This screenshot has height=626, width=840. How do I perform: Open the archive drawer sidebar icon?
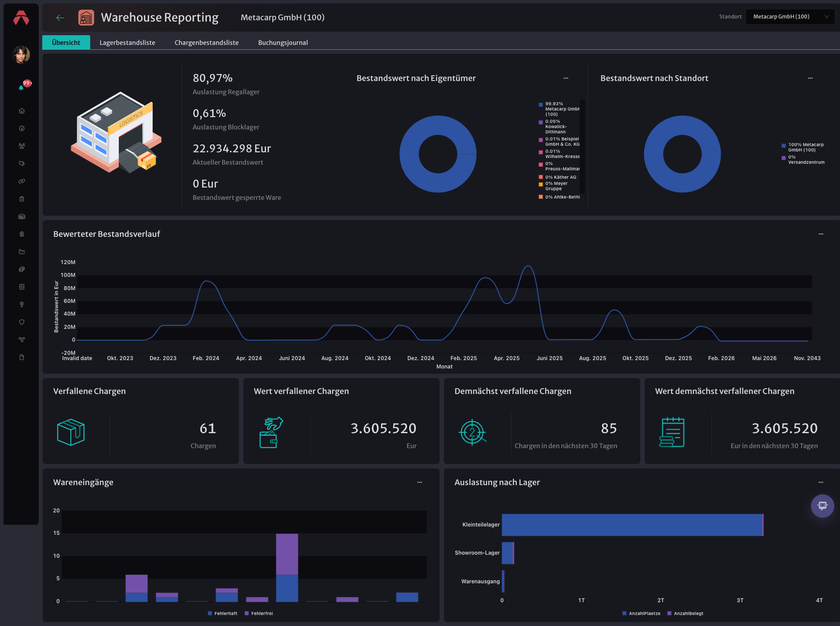[x=22, y=287]
